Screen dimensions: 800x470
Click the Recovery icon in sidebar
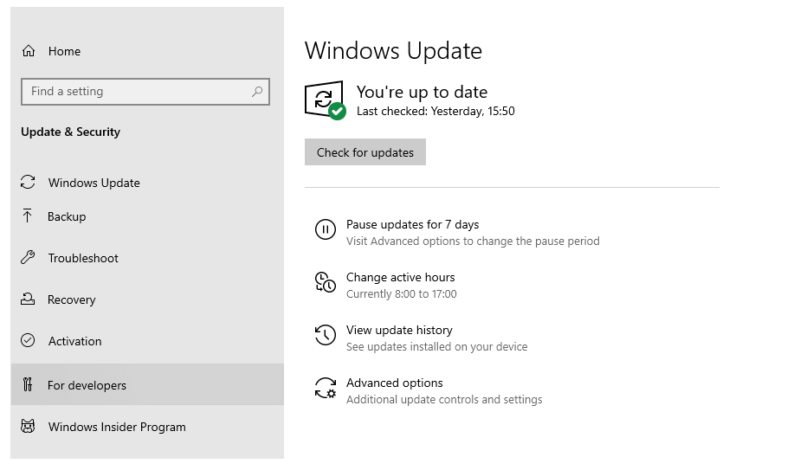[x=28, y=299]
